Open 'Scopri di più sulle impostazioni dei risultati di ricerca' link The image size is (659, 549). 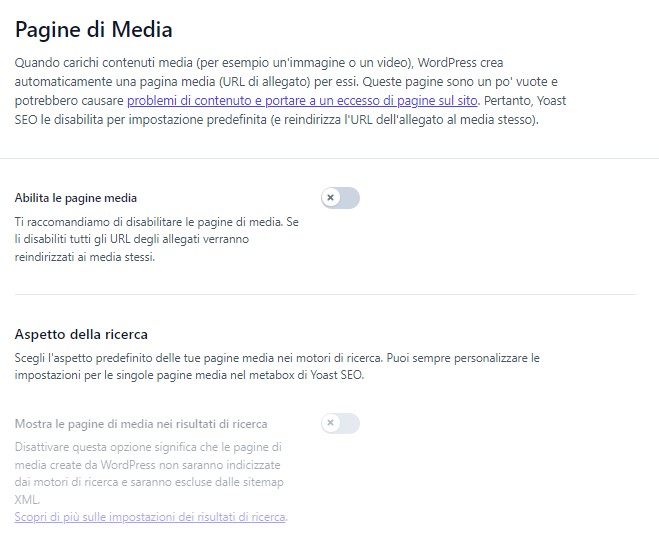(150, 517)
